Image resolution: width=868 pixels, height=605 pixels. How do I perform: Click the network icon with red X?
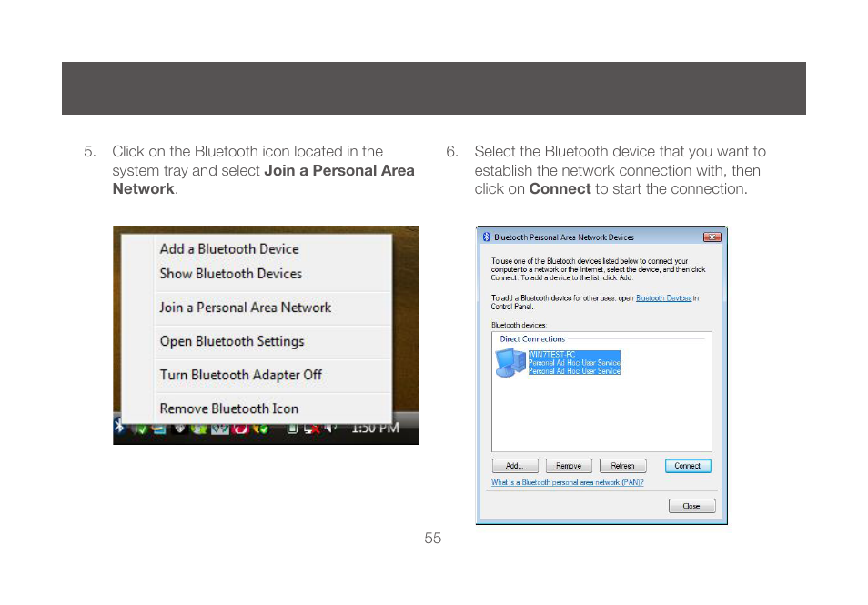click(312, 428)
